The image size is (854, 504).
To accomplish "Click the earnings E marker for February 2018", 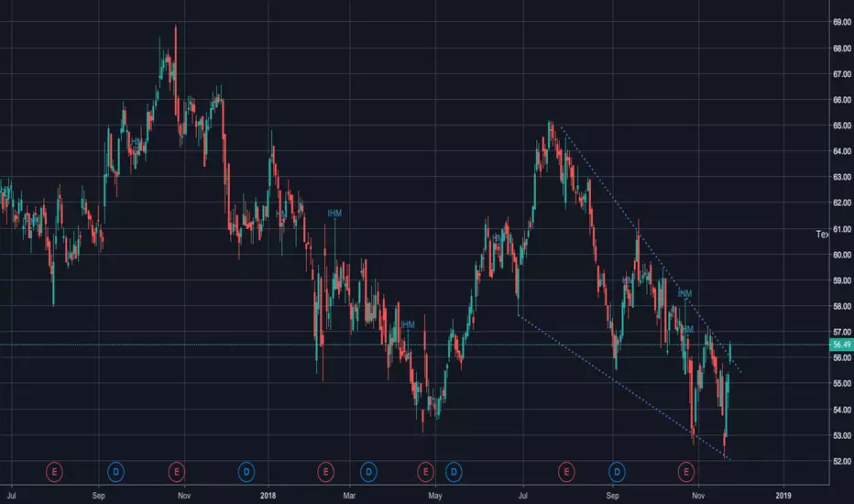I will tap(325, 472).
